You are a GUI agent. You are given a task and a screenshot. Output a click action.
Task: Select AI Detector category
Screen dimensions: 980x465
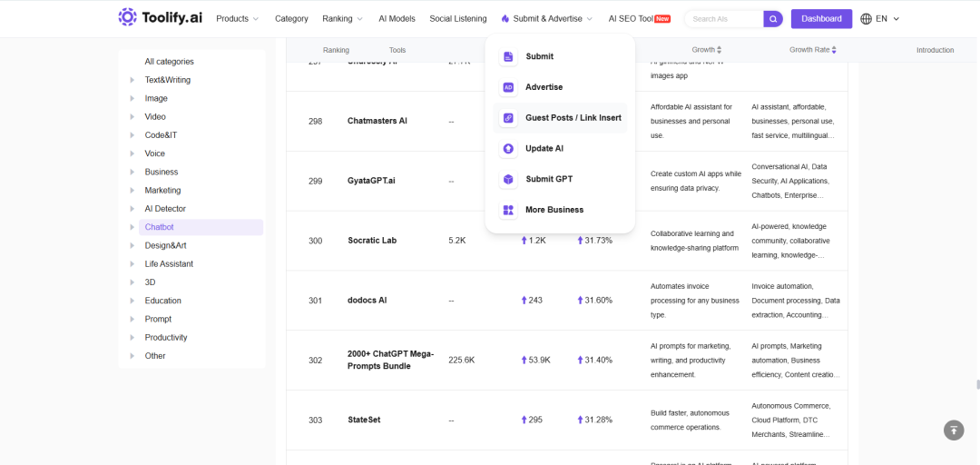pos(165,208)
